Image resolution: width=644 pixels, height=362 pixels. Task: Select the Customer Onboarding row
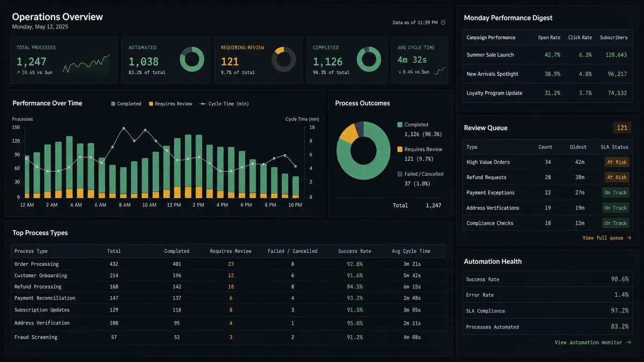(229, 276)
